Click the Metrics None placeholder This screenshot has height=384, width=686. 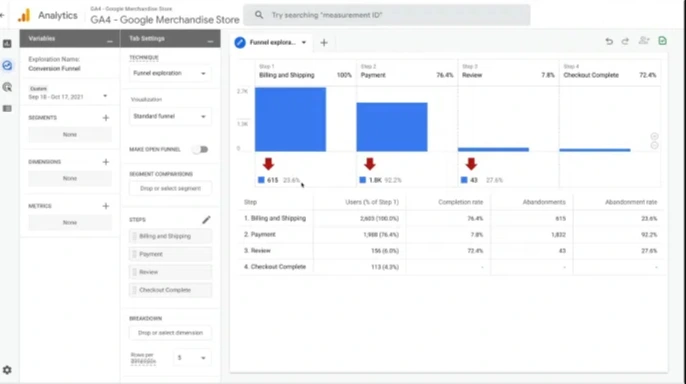pyautogui.click(x=70, y=223)
